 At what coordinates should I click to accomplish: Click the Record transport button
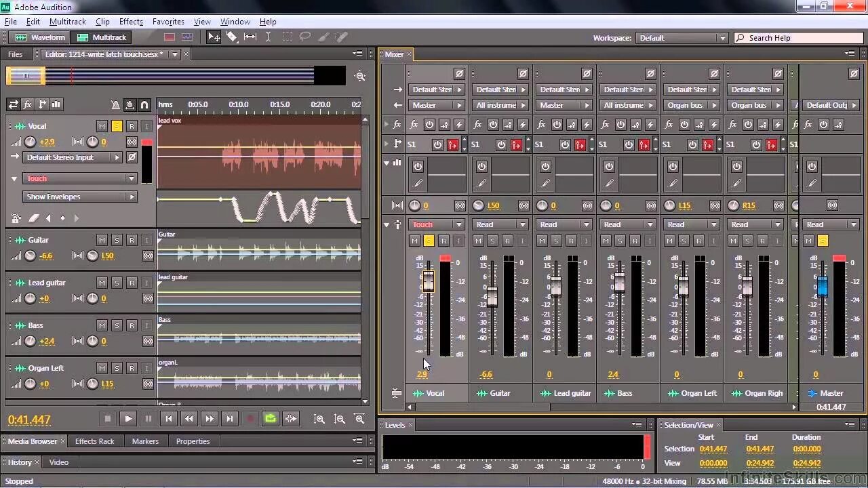click(250, 419)
